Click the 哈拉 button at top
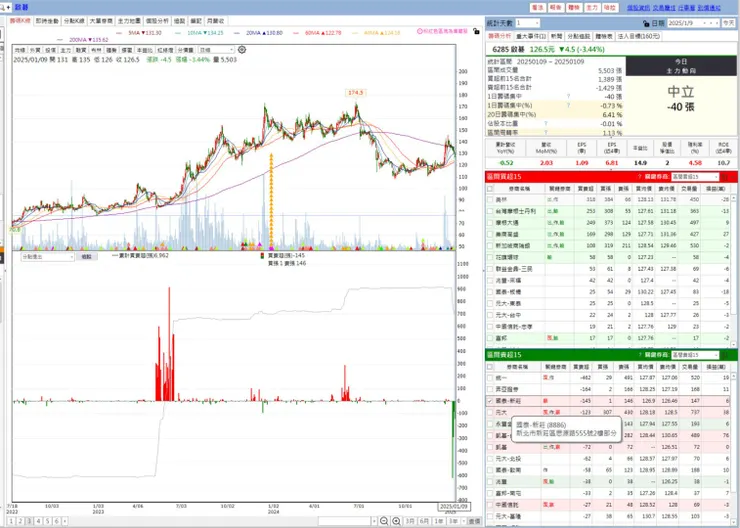This screenshot has height=528, width=740. point(610,8)
